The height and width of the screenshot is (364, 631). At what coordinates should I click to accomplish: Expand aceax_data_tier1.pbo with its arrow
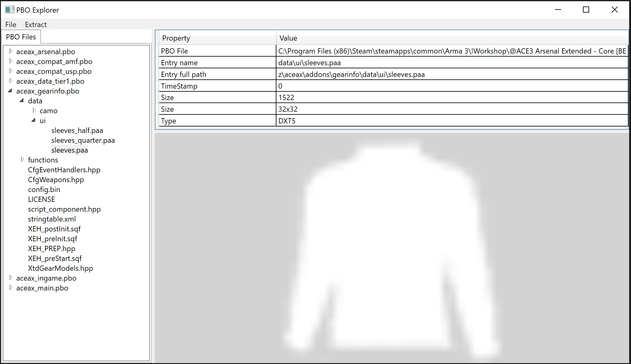pyautogui.click(x=11, y=81)
